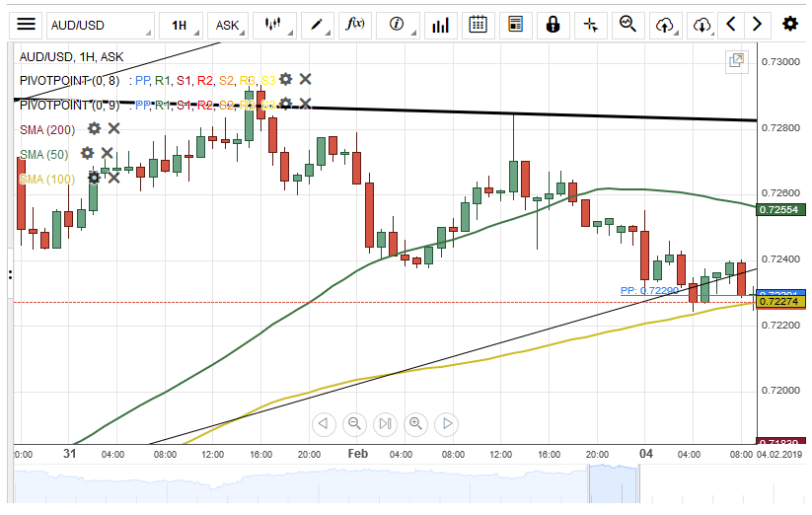812x515 pixels.
Task: Click the calendar date picker icon
Action: click(x=478, y=25)
